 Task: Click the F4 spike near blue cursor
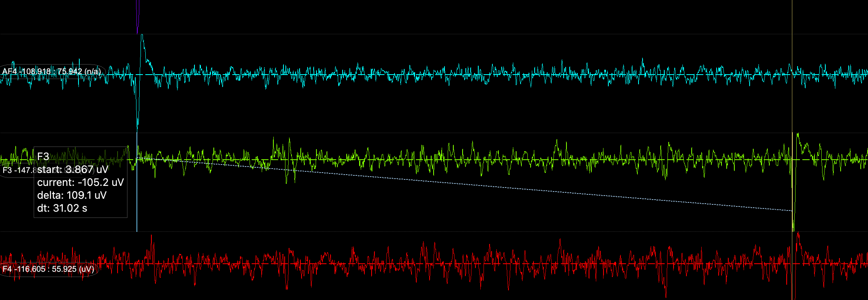152,235
